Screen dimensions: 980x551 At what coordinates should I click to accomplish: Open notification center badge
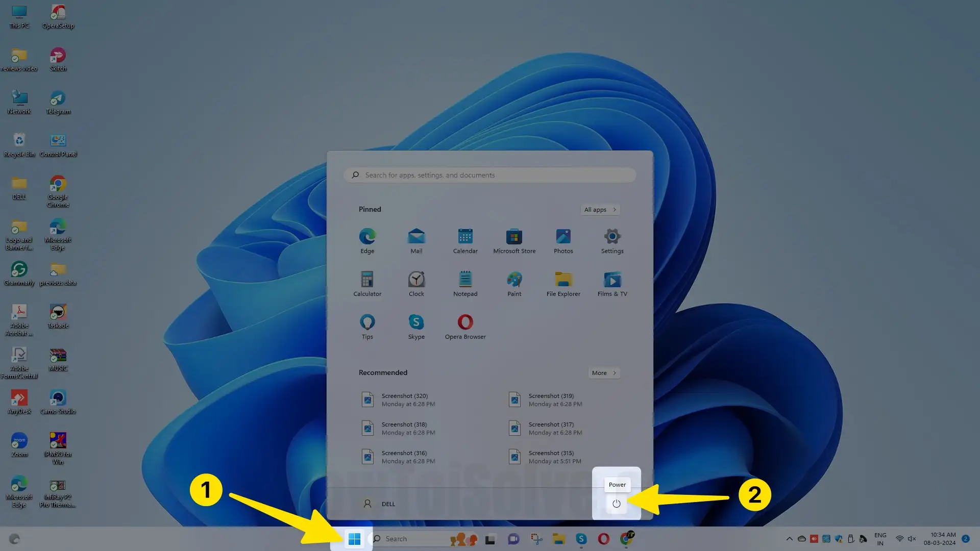coord(966,539)
